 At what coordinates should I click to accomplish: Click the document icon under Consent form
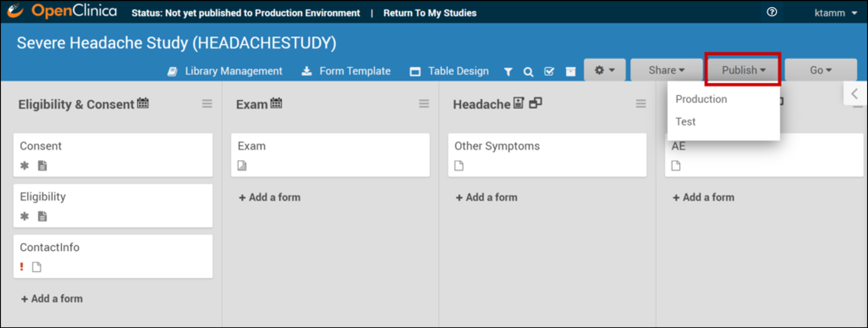click(43, 166)
